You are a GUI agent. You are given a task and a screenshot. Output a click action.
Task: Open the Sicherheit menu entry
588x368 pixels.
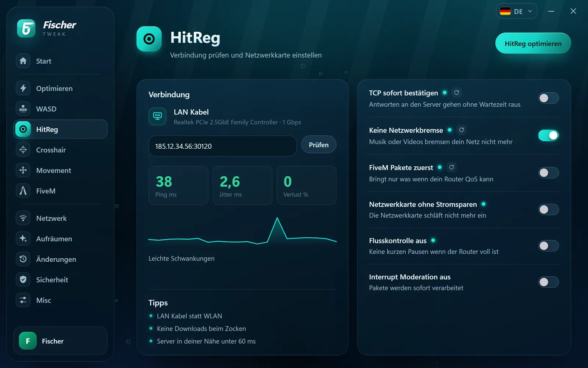(x=60, y=280)
